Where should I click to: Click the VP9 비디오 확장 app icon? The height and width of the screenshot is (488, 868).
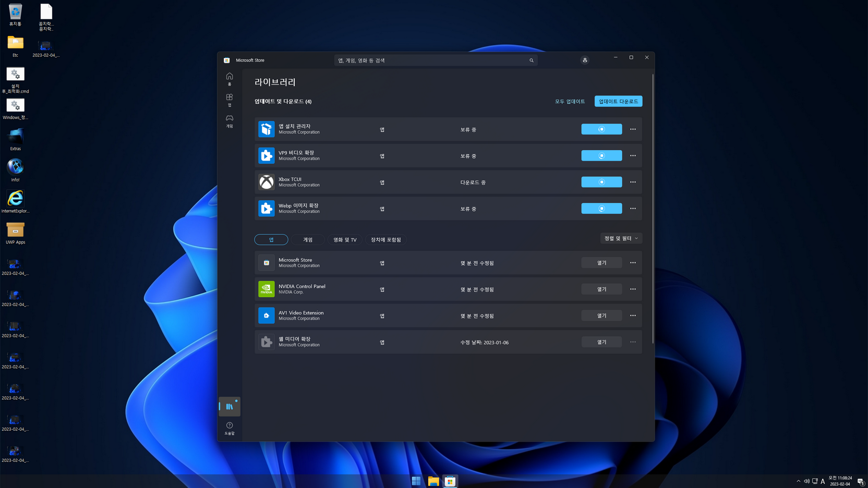(267, 155)
